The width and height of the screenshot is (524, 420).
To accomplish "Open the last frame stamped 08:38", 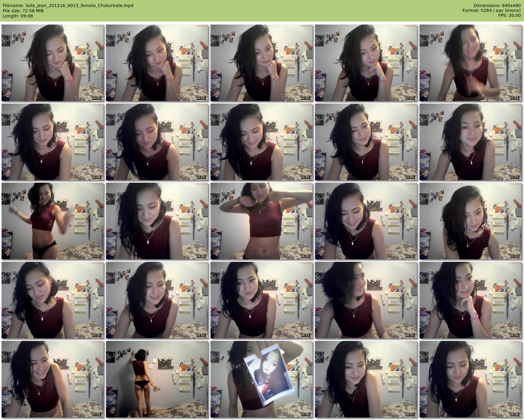I will [x=471, y=379].
